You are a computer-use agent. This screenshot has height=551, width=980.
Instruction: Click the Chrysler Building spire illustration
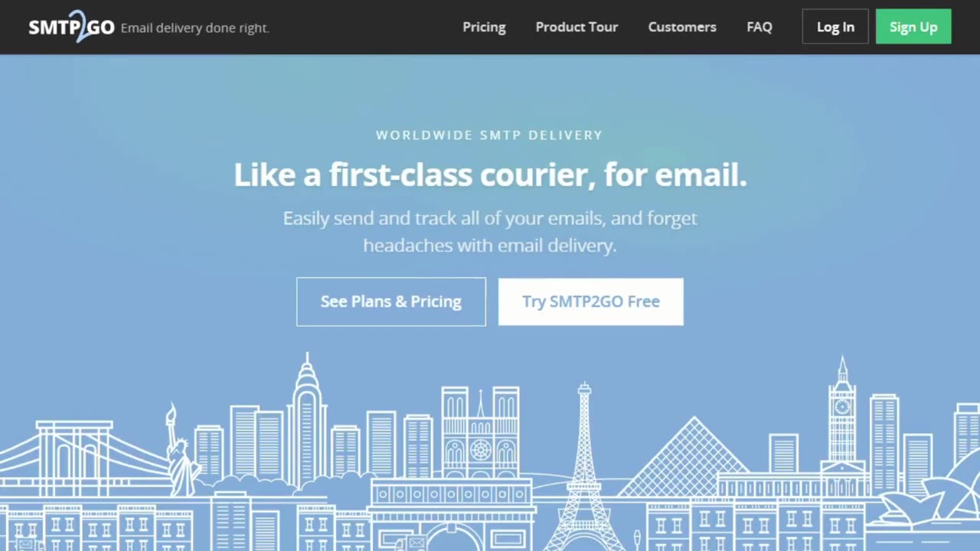pos(307,421)
